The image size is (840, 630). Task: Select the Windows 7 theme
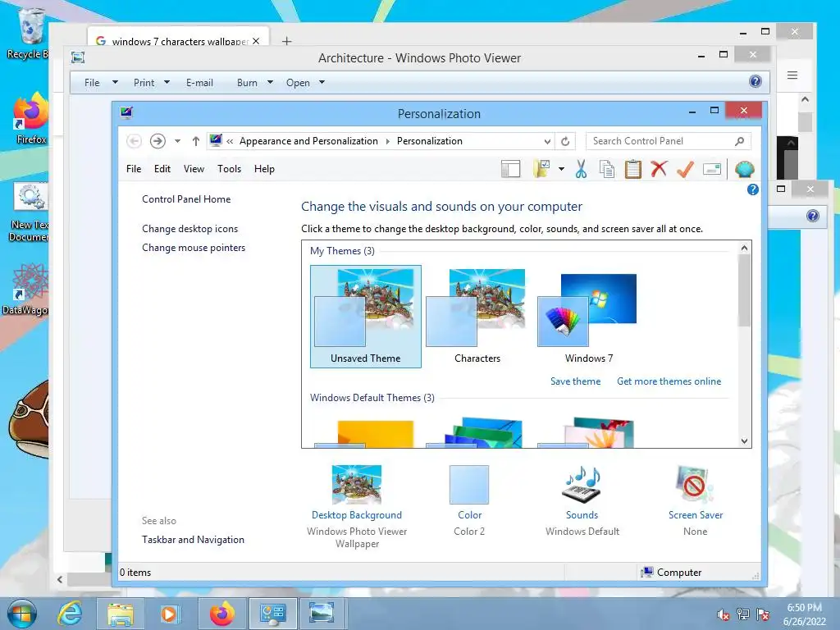588,317
